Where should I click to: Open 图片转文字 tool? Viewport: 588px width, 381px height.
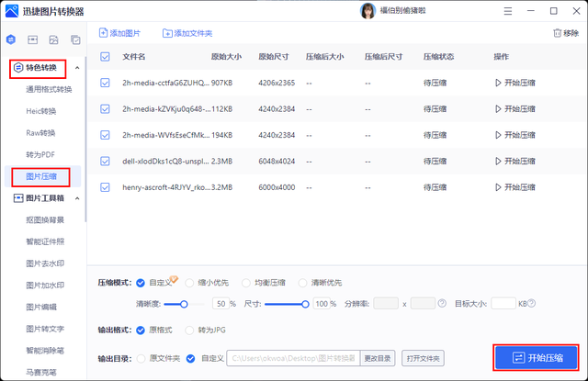click(x=45, y=329)
